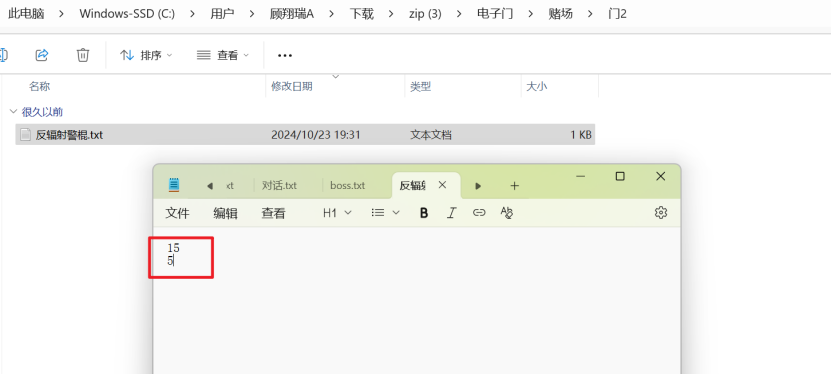Toggle bold formatting in Notepad
Screen dimensions: 831x374
coord(424,213)
